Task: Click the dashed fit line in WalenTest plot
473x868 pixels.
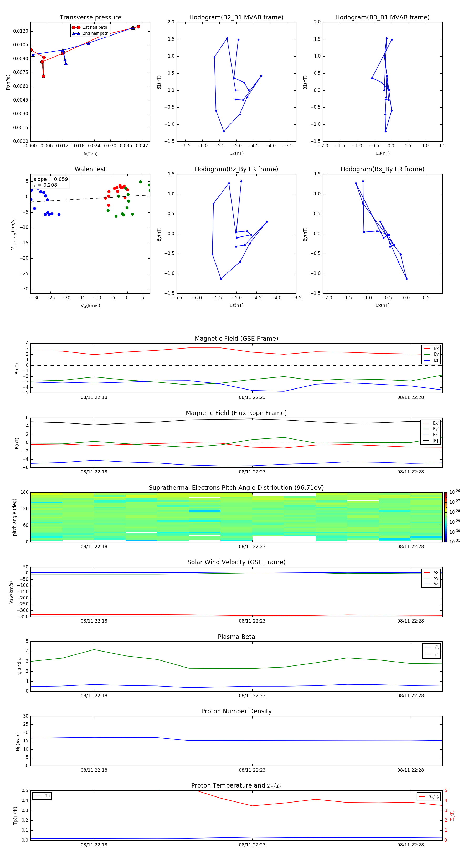Action: (90, 199)
